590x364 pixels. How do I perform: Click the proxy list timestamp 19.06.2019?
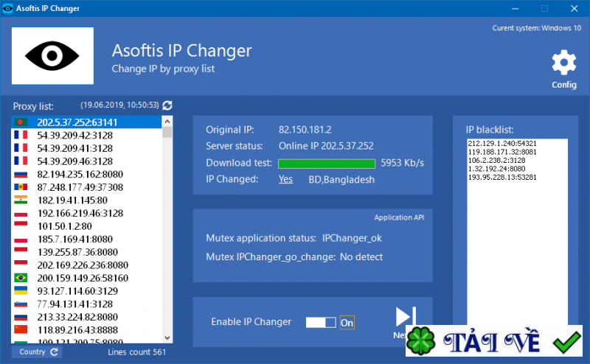click(x=119, y=105)
